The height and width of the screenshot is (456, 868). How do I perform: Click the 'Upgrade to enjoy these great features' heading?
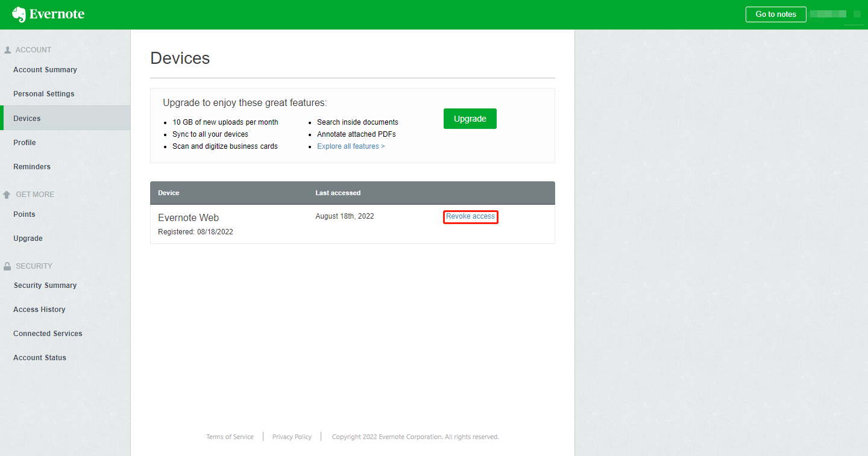click(x=245, y=103)
